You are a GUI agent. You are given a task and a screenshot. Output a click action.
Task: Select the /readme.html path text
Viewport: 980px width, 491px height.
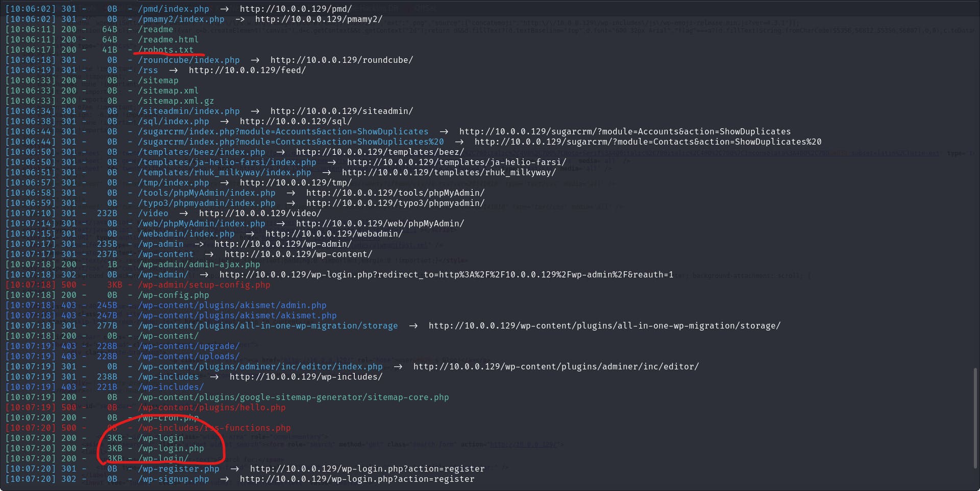168,39
